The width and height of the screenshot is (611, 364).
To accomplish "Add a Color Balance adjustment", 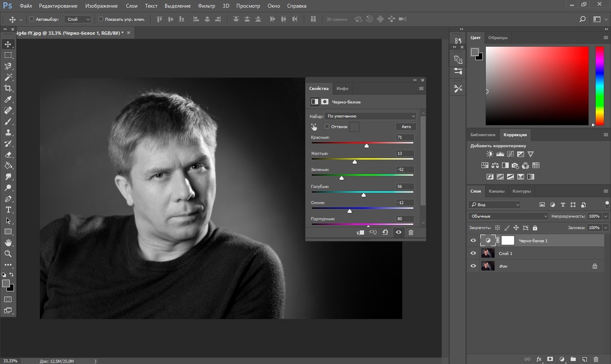I will point(495,165).
